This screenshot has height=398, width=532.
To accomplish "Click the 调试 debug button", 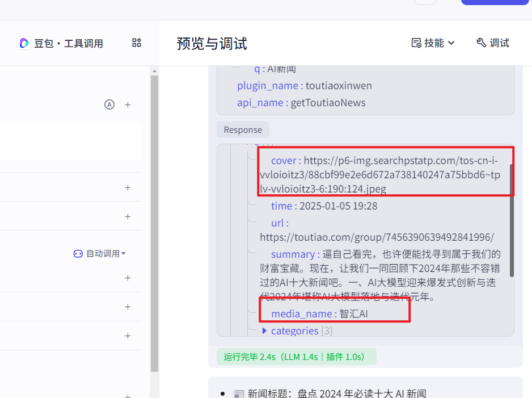I will (493, 43).
